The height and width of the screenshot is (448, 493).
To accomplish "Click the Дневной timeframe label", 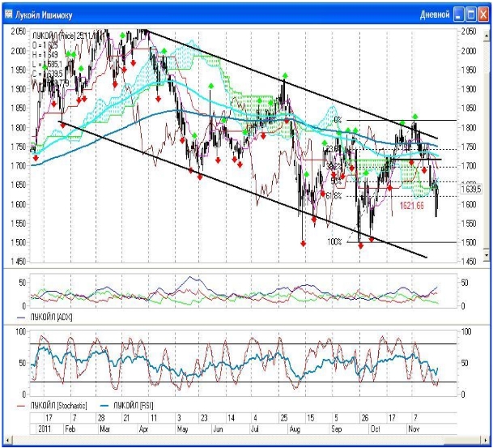I will click(435, 15).
